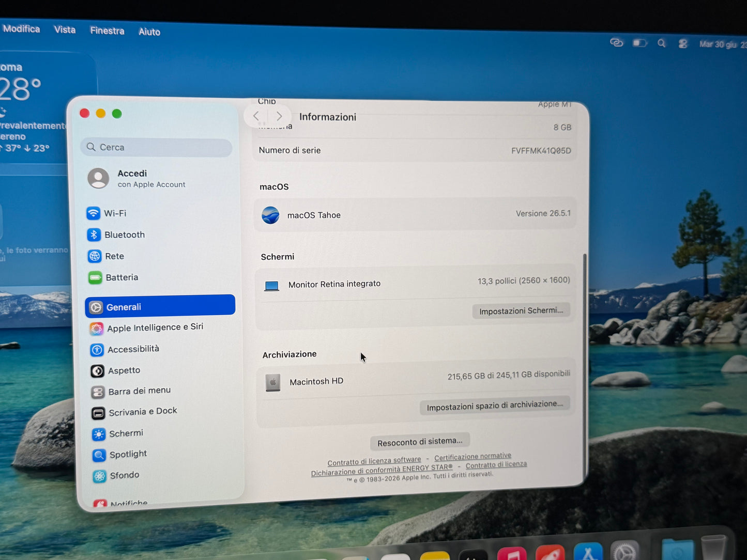Viewport: 747px width, 560px height.
Task: Open the Vista menu
Action: click(x=65, y=30)
